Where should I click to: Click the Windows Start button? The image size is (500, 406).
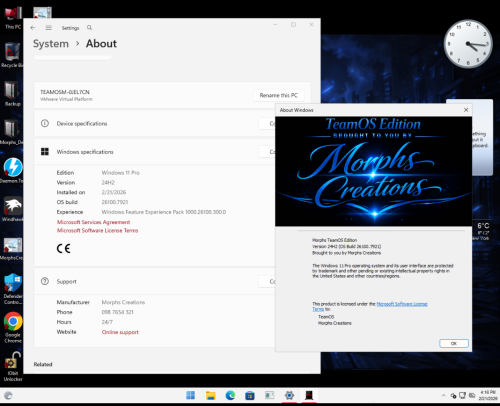(x=190, y=396)
